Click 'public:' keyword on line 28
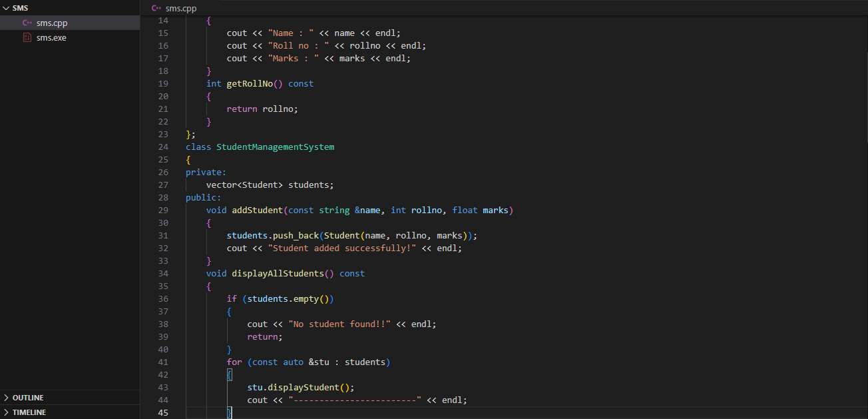 pos(203,197)
